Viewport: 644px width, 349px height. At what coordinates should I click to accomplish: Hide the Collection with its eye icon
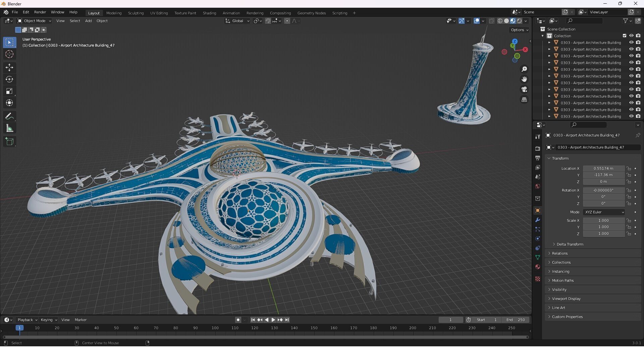(631, 36)
